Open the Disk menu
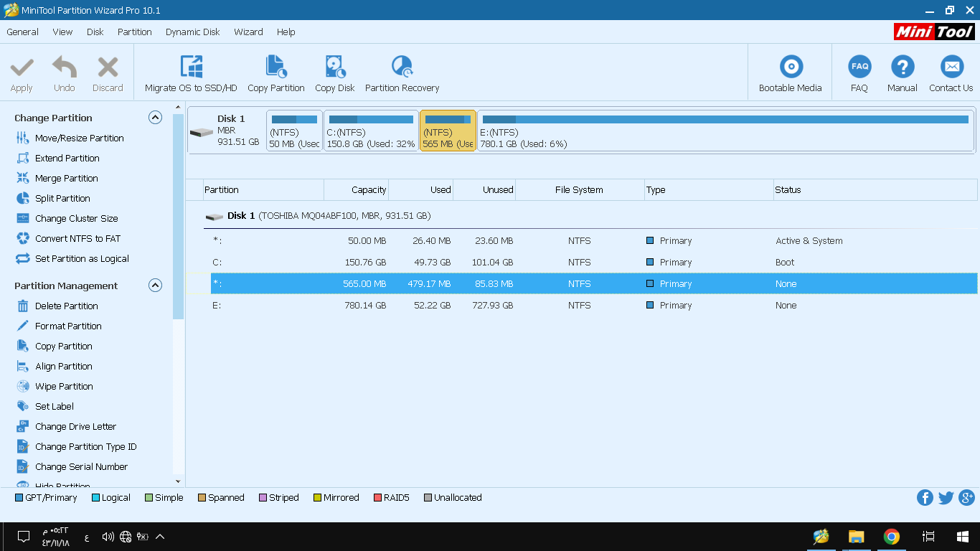Viewport: 980px width, 551px height. point(95,32)
